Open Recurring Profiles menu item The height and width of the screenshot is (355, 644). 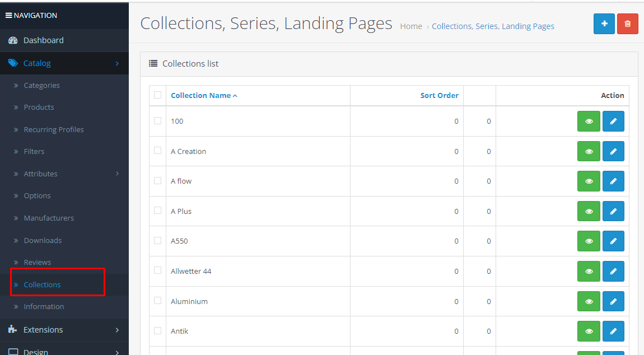coord(53,129)
